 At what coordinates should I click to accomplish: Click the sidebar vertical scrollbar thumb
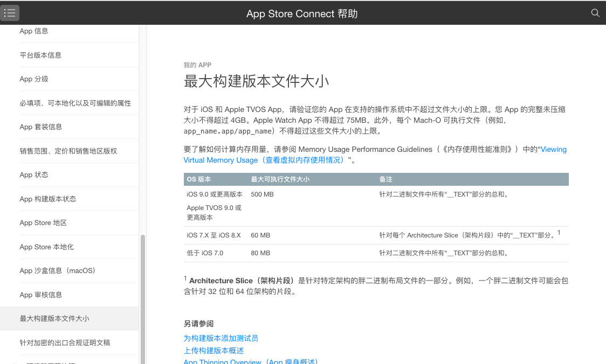coord(143,299)
